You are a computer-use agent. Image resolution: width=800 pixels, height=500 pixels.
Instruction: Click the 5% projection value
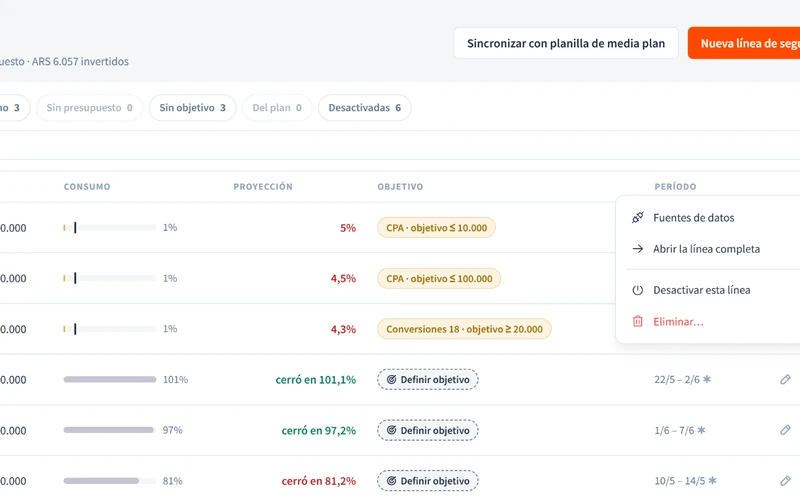(348, 228)
